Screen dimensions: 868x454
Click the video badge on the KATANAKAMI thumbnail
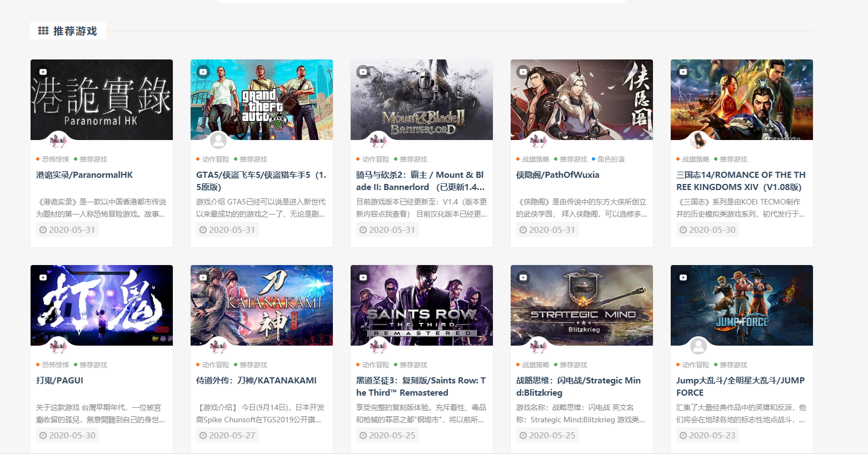coord(203,277)
